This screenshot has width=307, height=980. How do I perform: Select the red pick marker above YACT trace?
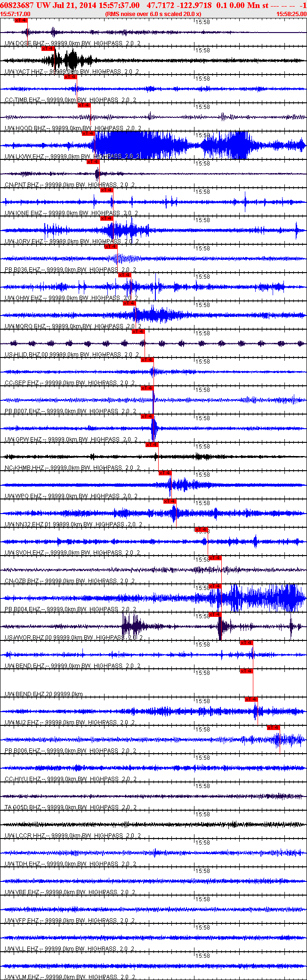click(x=48, y=49)
